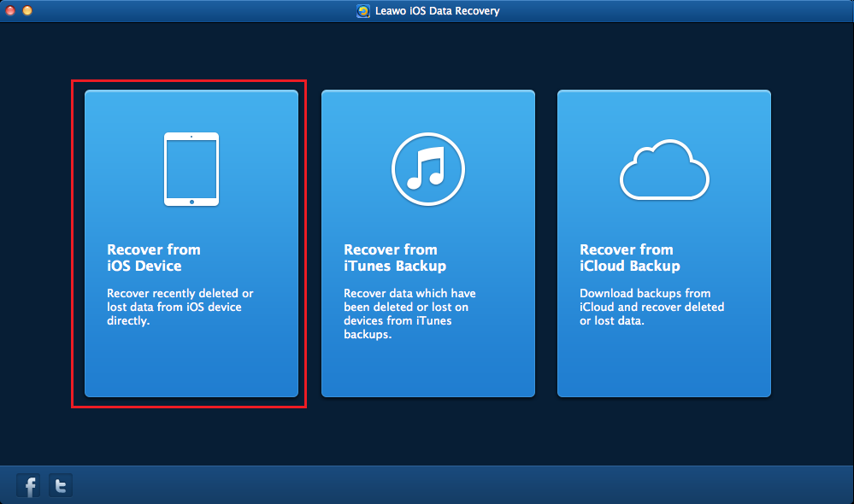Open the Twitter page icon

click(x=61, y=486)
